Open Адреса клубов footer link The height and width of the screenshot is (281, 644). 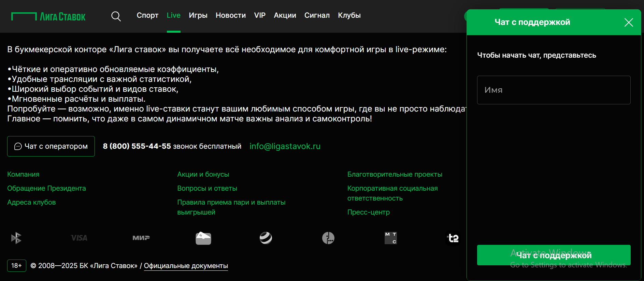coord(31,202)
